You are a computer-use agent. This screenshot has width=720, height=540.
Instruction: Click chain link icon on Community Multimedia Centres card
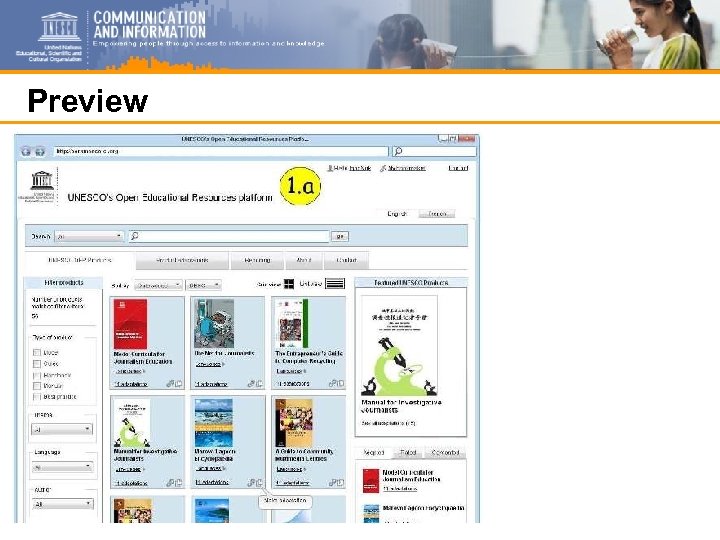[x=332, y=482]
